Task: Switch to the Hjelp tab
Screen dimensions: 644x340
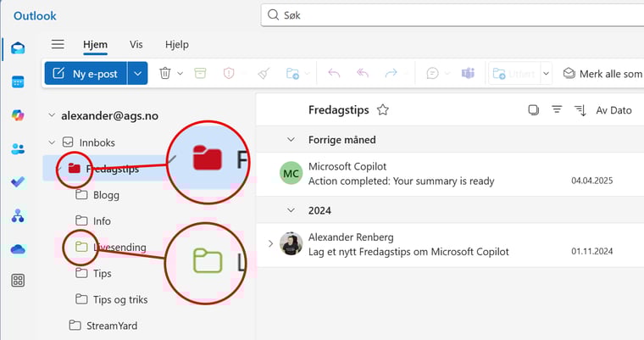Action: point(176,44)
